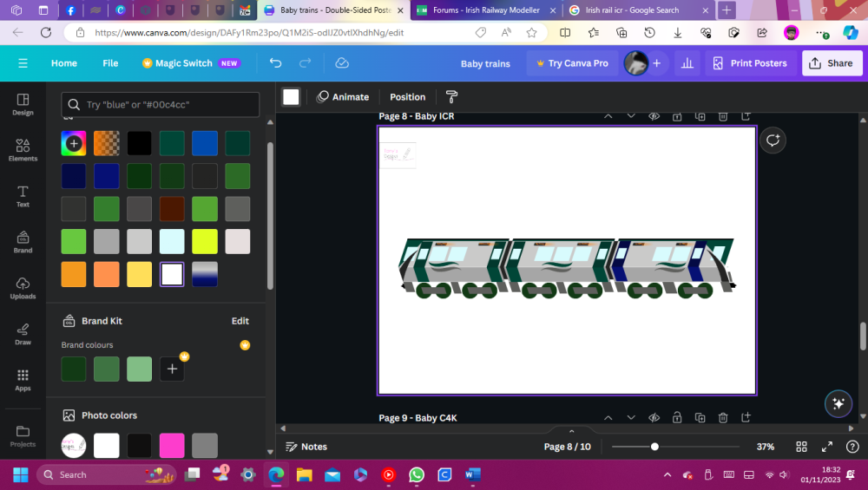Click the copy style paint roller icon

(x=450, y=97)
